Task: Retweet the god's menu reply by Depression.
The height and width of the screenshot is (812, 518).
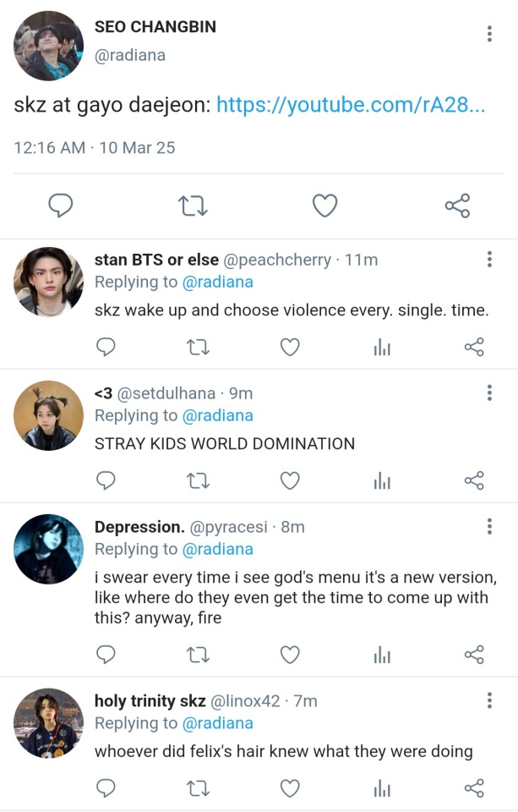Action: pos(199,654)
